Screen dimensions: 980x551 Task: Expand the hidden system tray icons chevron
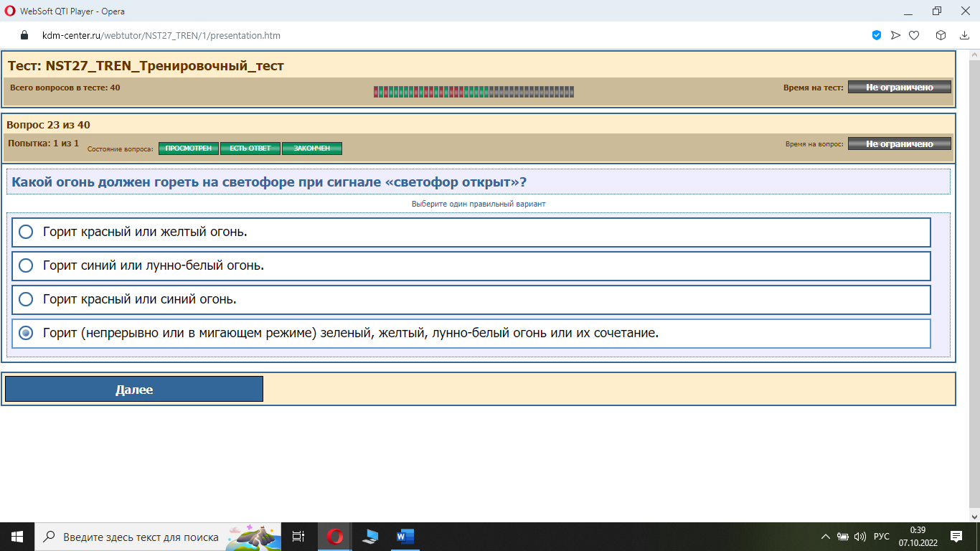point(826,537)
